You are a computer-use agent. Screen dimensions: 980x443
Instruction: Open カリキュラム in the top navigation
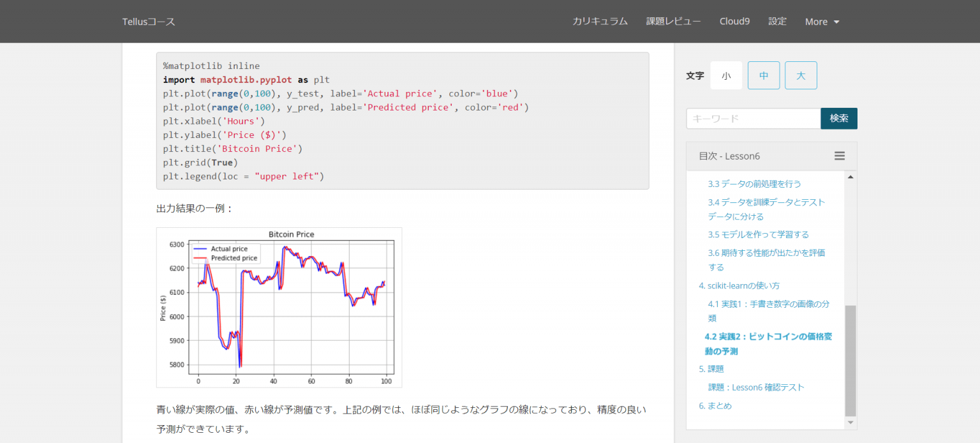(x=600, y=21)
